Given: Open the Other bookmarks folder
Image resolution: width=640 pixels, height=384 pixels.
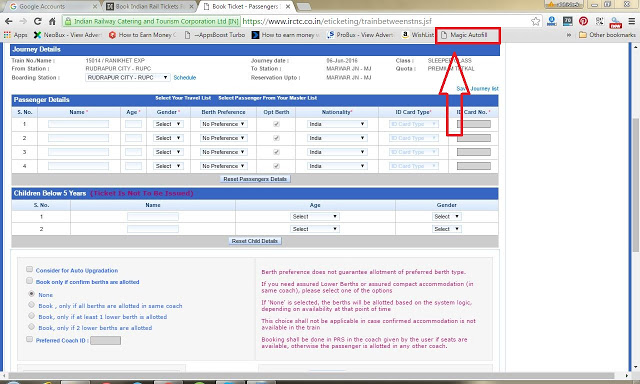Looking at the screenshot, I should coord(607,35).
